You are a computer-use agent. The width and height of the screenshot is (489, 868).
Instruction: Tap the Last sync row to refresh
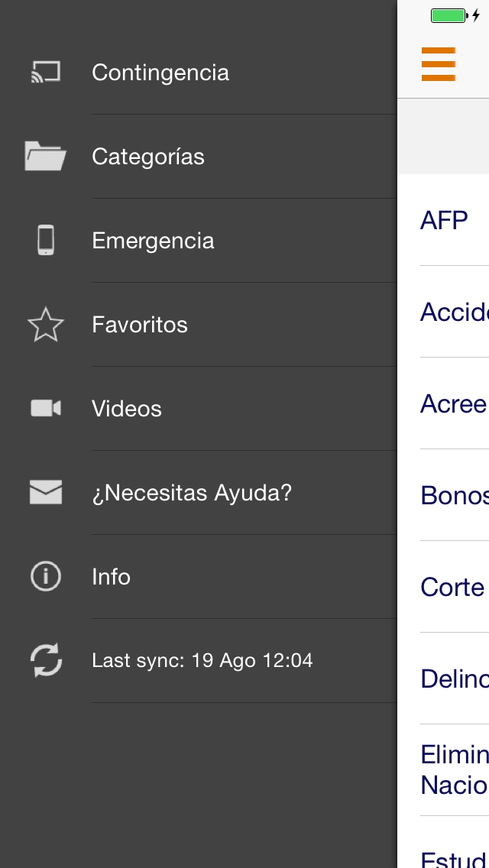pos(202,660)
